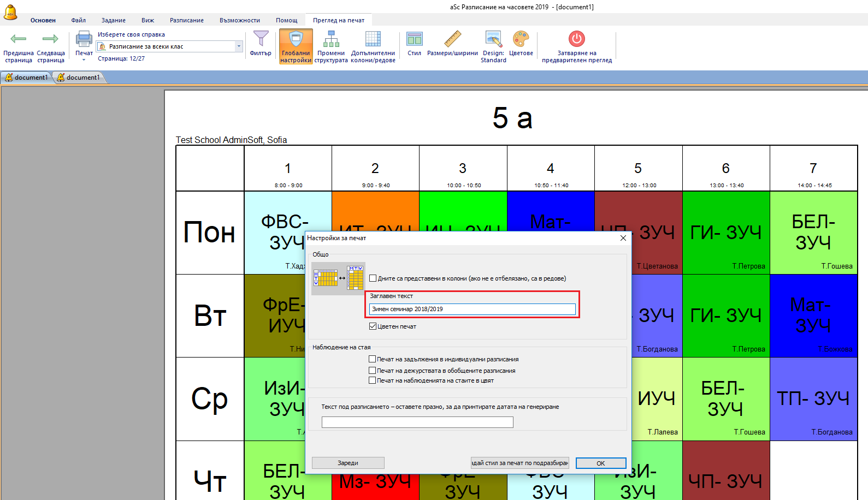Click Промени структурата icon

pyautogui.click(x=331, y=39)
